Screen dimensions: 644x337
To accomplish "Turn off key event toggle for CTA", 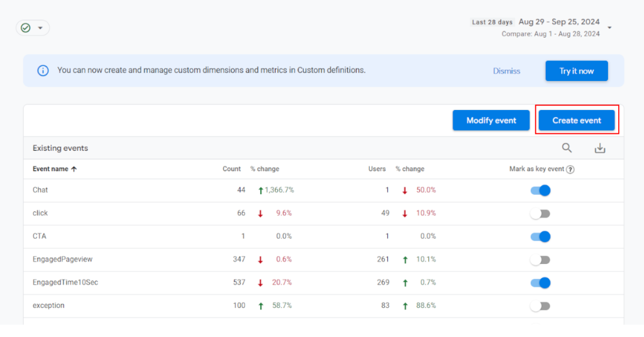I will click(x=540, y=236).
